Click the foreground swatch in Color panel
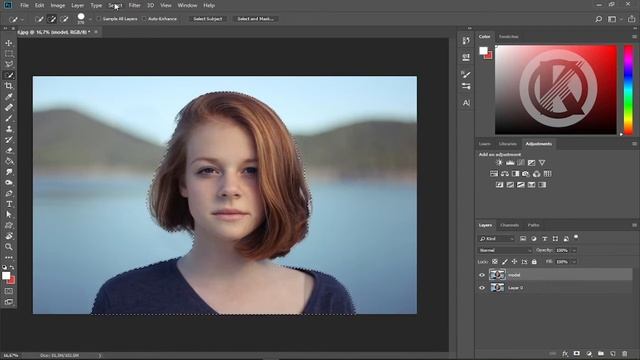 pos(483,51)
